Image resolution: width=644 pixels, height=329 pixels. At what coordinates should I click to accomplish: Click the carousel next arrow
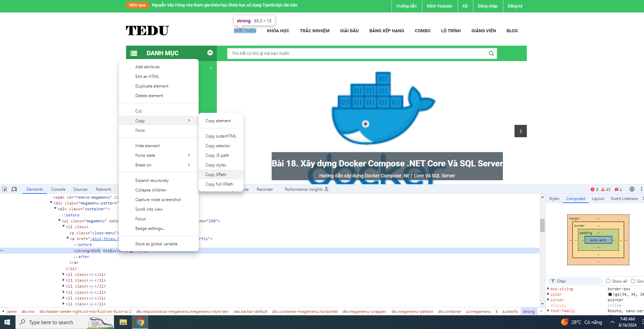pyautogui.click(x=520, y=131)
